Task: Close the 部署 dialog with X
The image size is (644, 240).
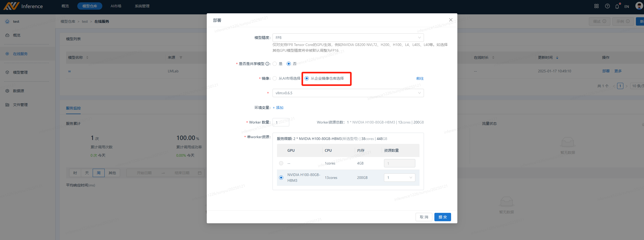Action: [451, 20]
